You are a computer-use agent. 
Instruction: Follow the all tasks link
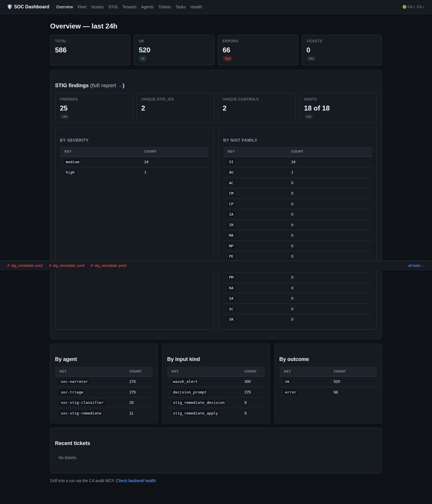[x=416, y=266]
